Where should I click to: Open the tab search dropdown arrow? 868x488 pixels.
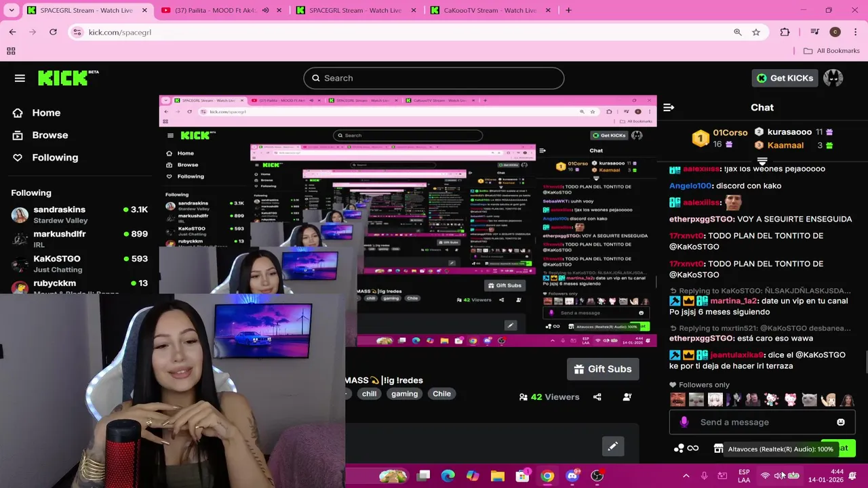tap(12, 10)
